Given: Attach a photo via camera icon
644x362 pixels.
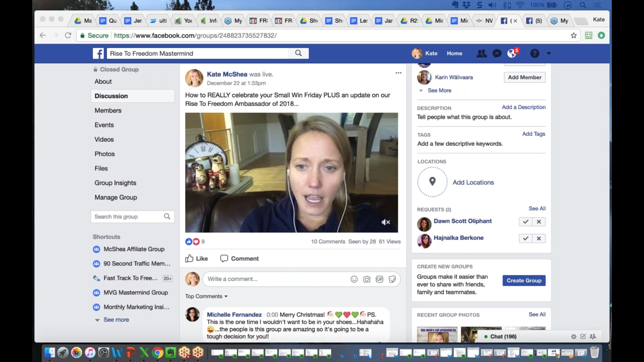Looking at the screenshot, I should click(367, 279).
